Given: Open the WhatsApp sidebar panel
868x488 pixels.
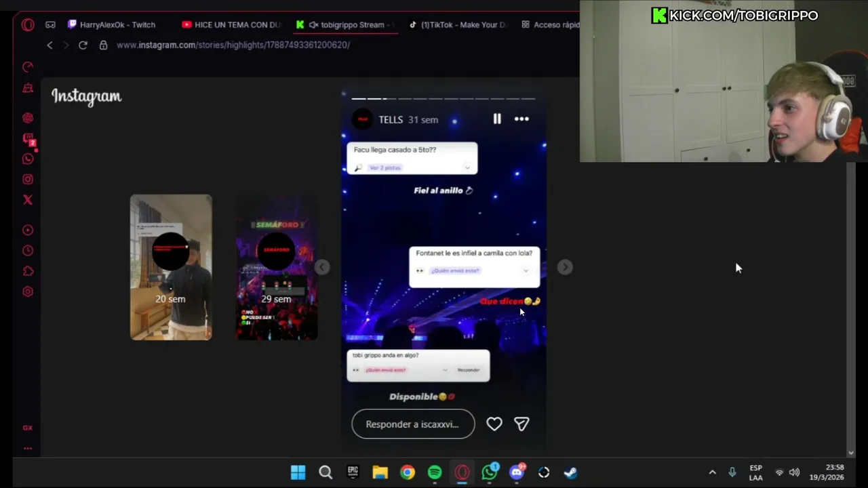Looking at the screenshot, I should pos(28,159).
